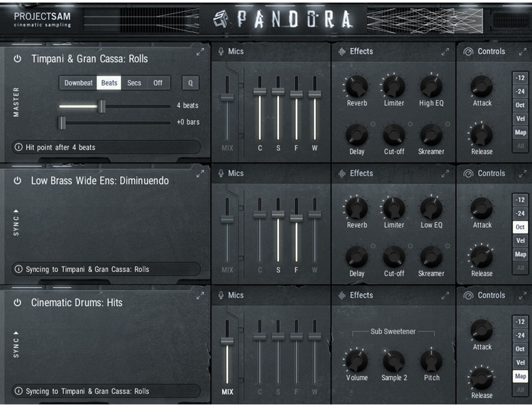This screenshot has width=532, height=407.
Task: Click the bars offset slider handle
Action: pyautogui.click(x=62, y=123)
